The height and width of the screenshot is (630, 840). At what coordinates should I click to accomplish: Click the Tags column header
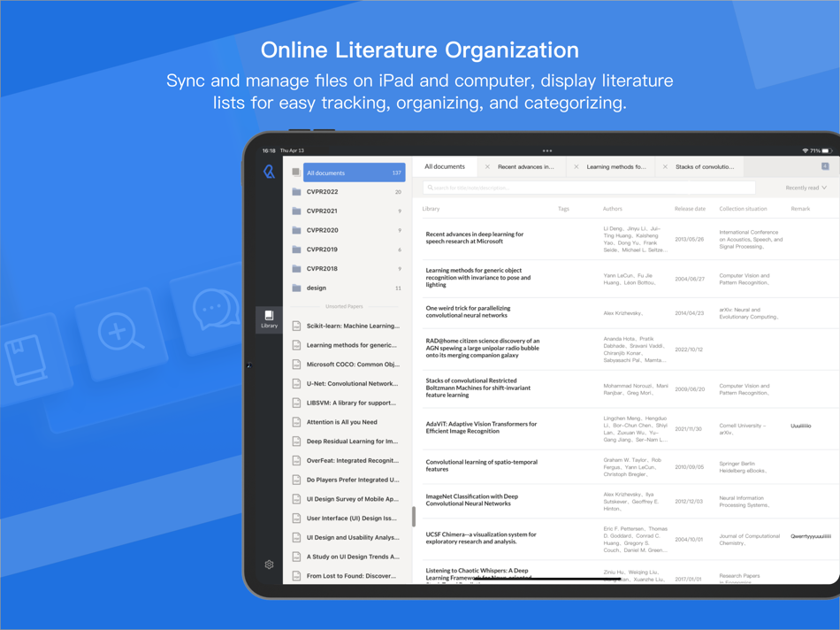pos(563,209)
